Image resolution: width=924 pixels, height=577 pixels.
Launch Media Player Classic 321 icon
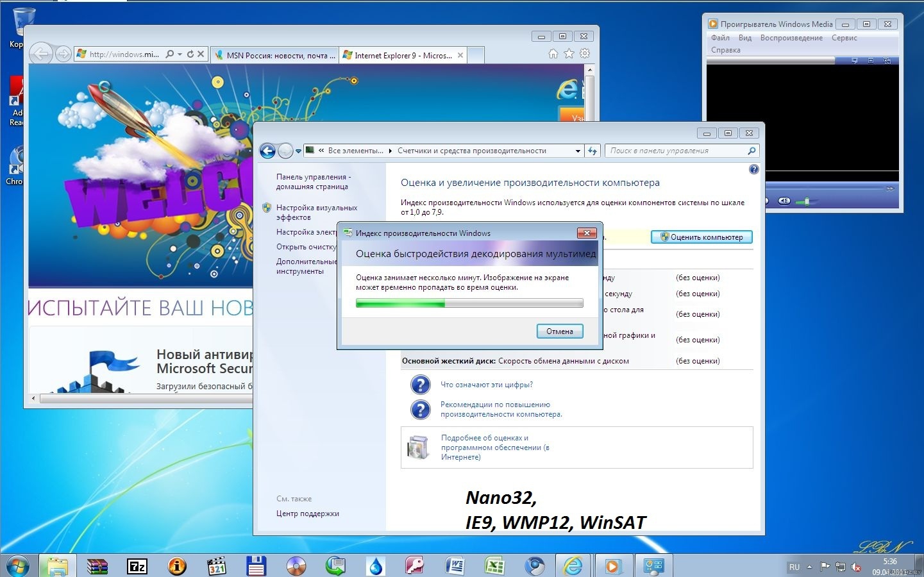point(217,566)
